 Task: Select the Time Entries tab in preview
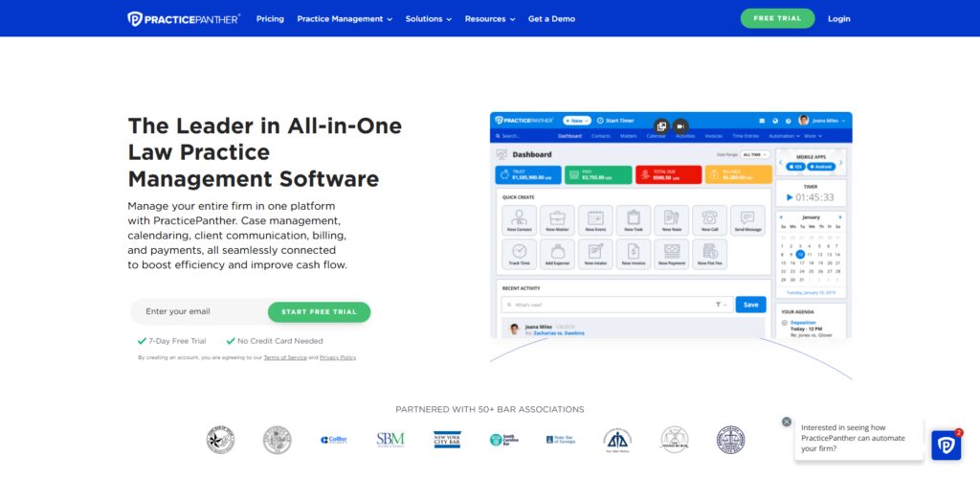click(x=746, y=136)
